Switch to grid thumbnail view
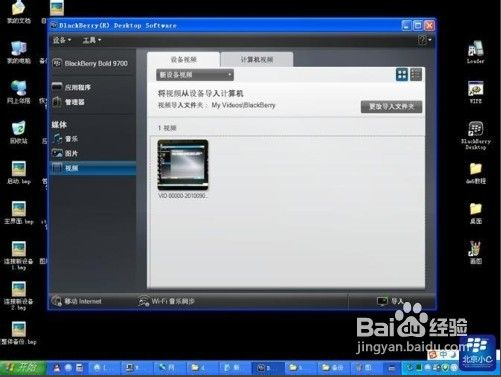 point(402,75)
